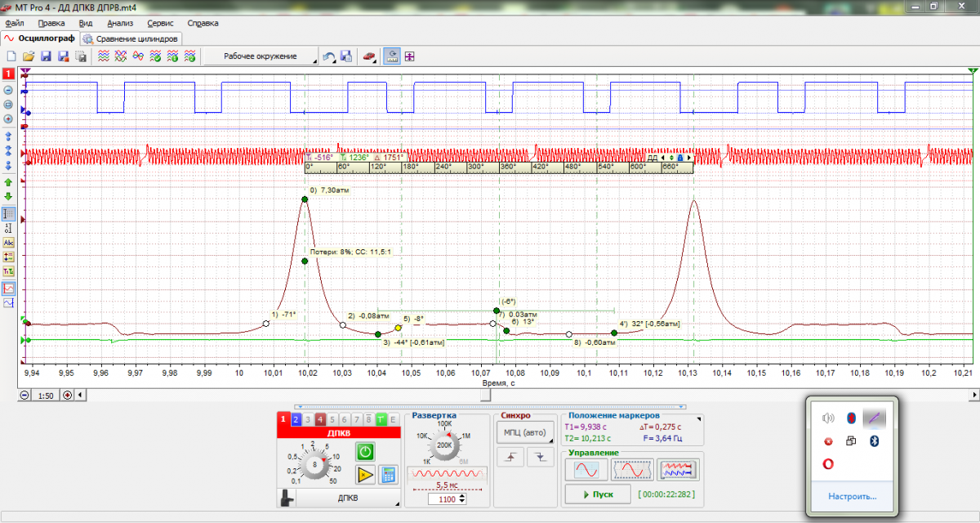Open the Анализ menu
Screen dimensions: 980x523
[120, 24]
